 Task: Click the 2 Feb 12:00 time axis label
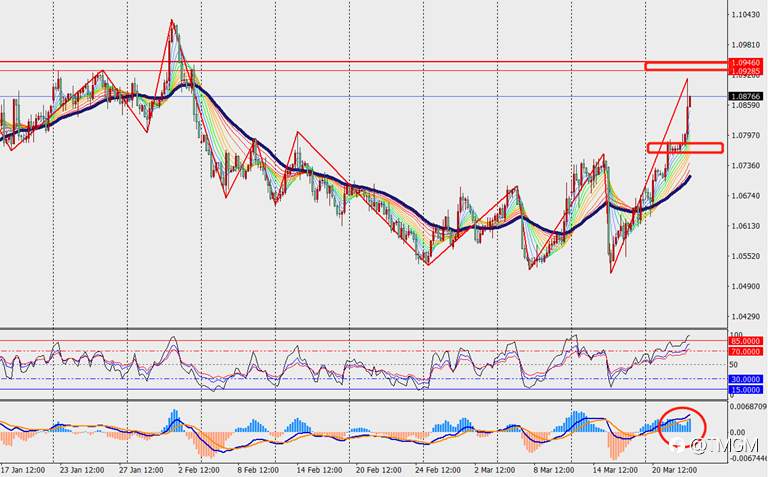(199, 470)
